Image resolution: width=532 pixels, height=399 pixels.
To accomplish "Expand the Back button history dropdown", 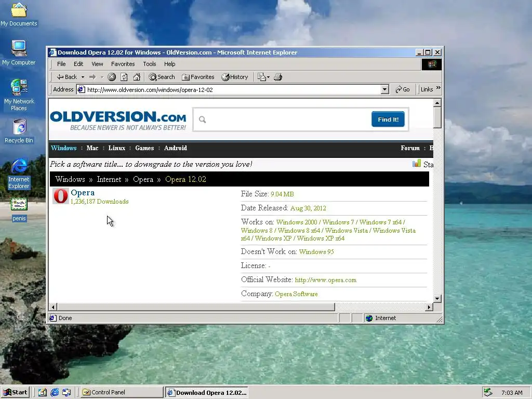I will point(83,77).
